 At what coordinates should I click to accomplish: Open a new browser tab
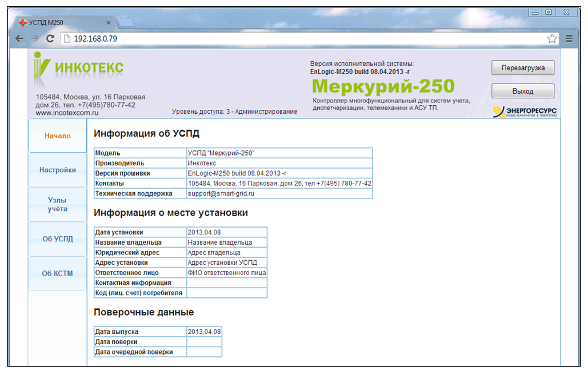pyautogui.click(x=126, y=23)
